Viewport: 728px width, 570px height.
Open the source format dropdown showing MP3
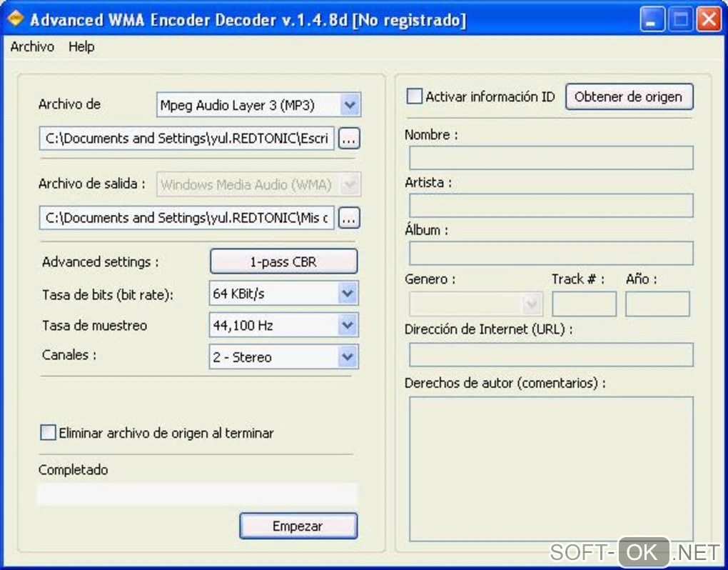(258, 105)
